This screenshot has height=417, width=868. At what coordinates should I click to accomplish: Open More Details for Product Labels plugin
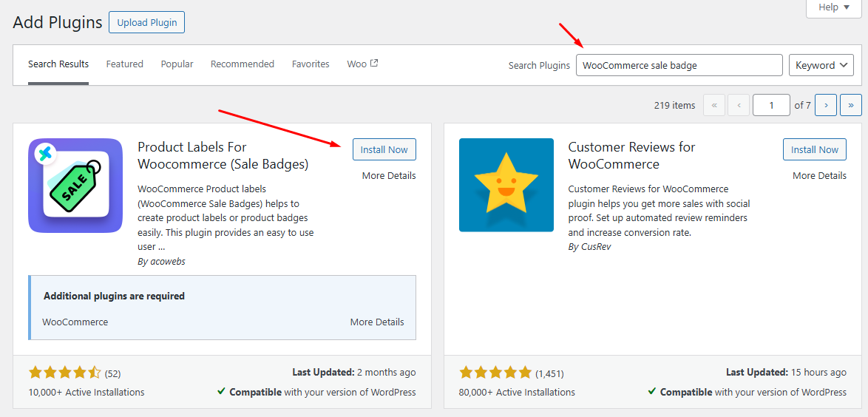click(x=389, y=175)
